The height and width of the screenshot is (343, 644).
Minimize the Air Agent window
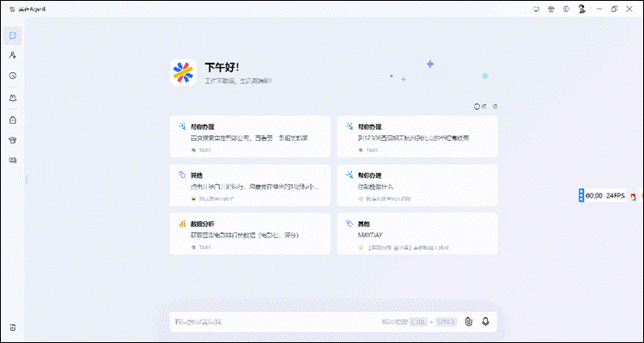(x=599, y=9)
